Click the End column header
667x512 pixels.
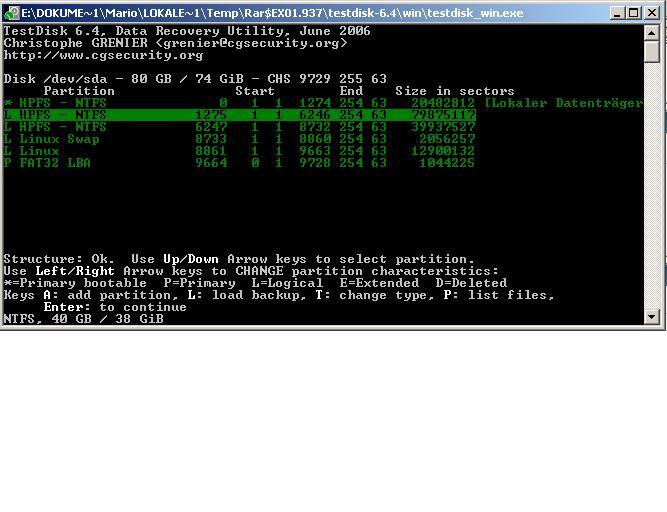pyautogui.click(x=351, y=91)
